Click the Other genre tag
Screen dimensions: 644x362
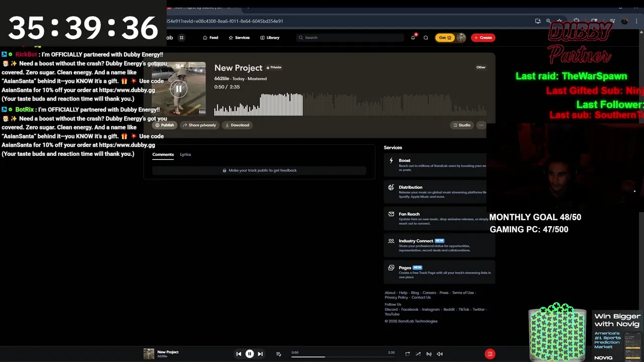pos(481,67)
